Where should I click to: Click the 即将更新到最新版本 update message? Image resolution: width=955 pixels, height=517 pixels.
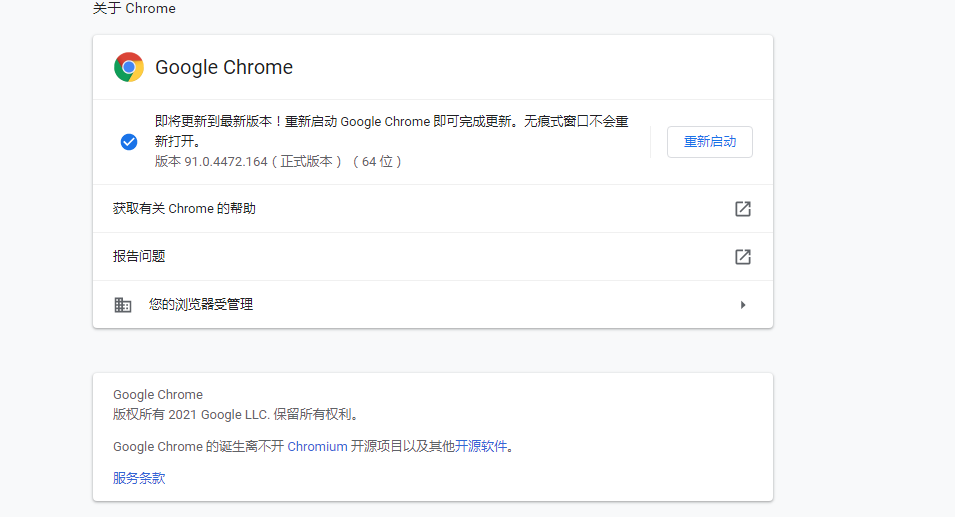coord(392,131)
